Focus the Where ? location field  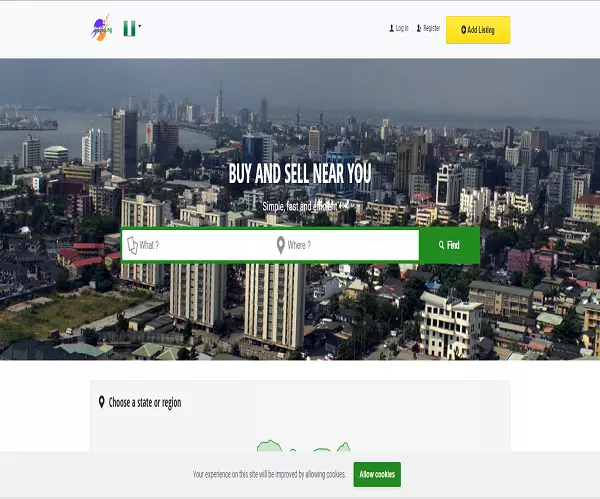pos(344,245)
